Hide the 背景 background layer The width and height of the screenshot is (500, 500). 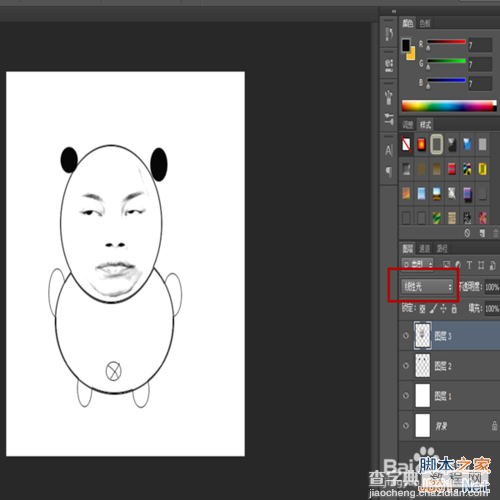(406, 426)
